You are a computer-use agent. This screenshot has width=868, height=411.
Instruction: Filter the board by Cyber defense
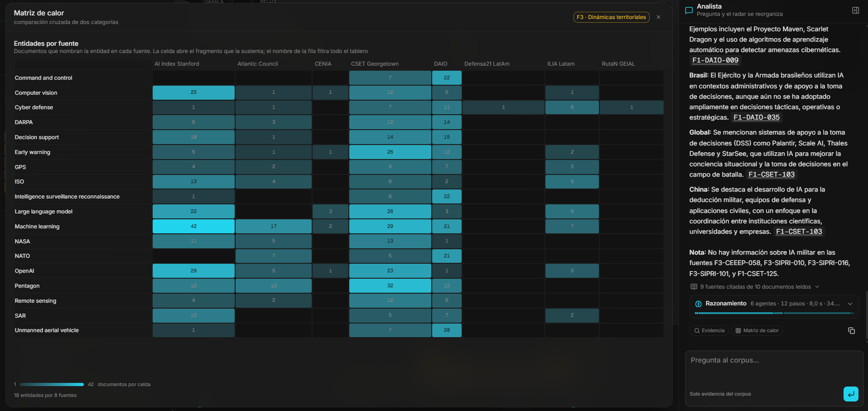coord(34,107)
